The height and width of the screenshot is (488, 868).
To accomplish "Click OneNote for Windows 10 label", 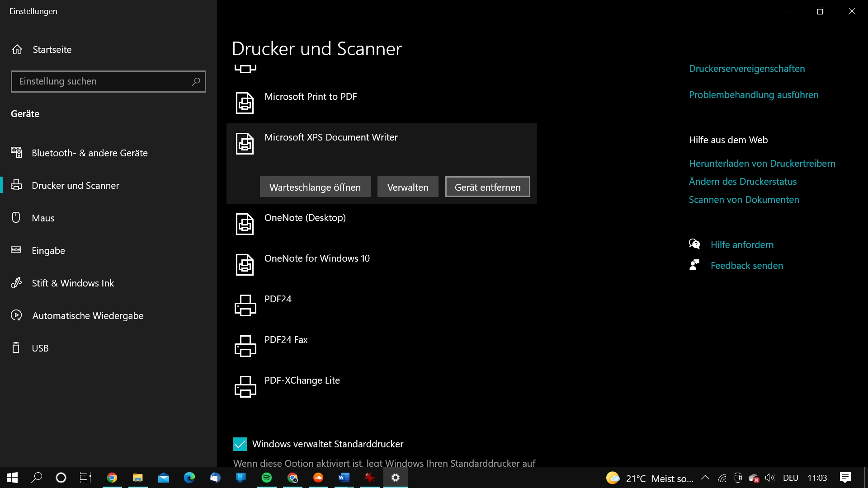I will (x=317, y=258).
